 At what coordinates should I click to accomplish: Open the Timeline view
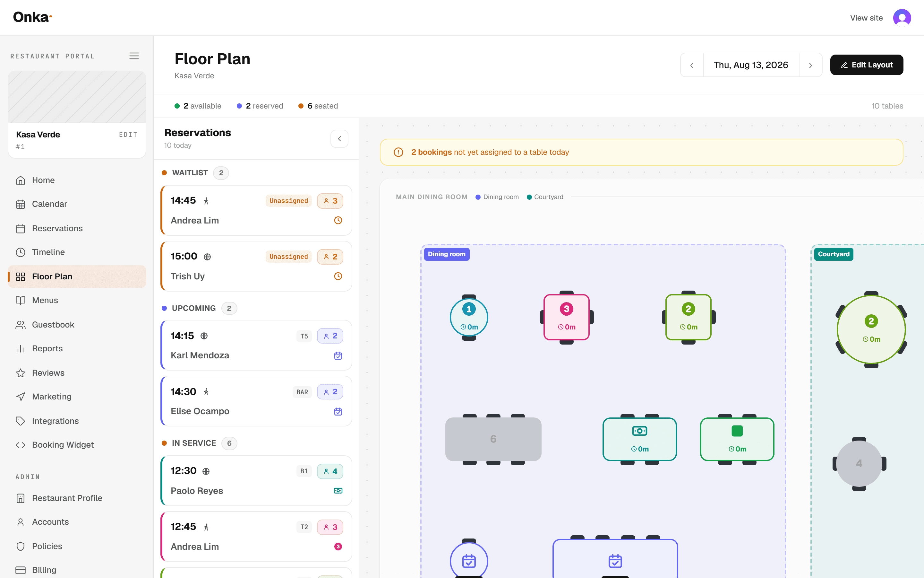coord(77,252)
